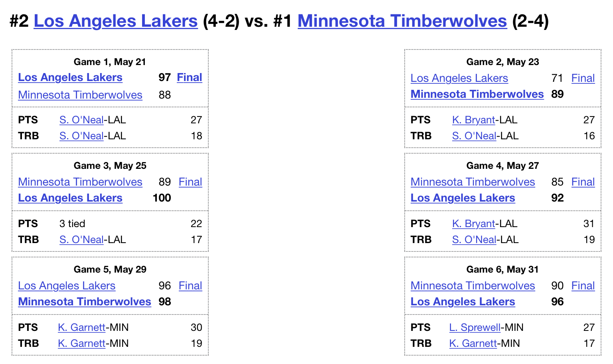The image size is (613, 364).
Task: Select bold Minnesota Timberwolves in Game 2
Action: pos(477,94)
